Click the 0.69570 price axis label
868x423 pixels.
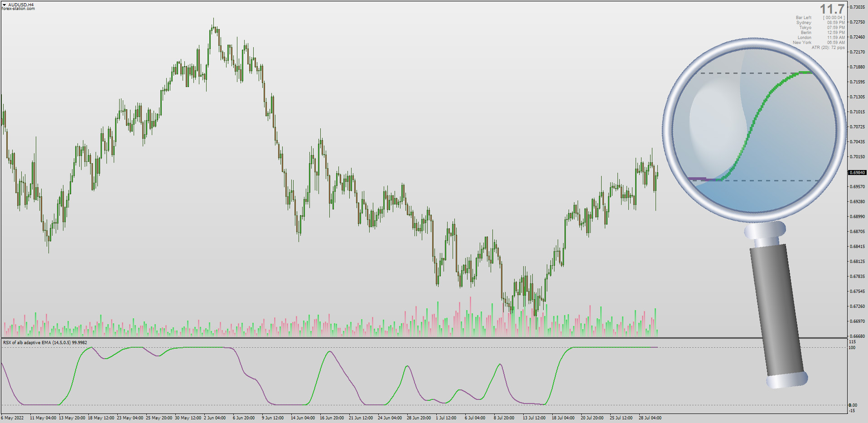tap(858, 187)
